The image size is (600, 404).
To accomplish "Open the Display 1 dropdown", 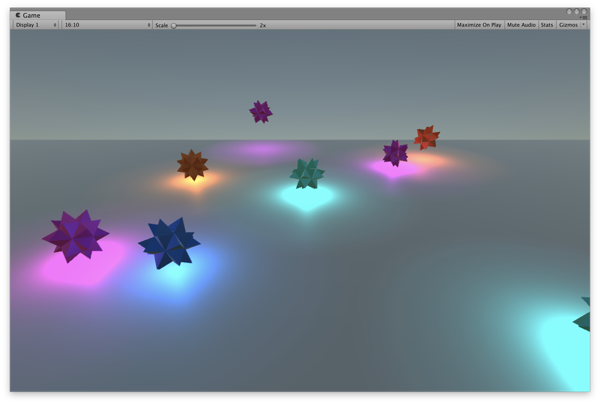I will (35, 25).
